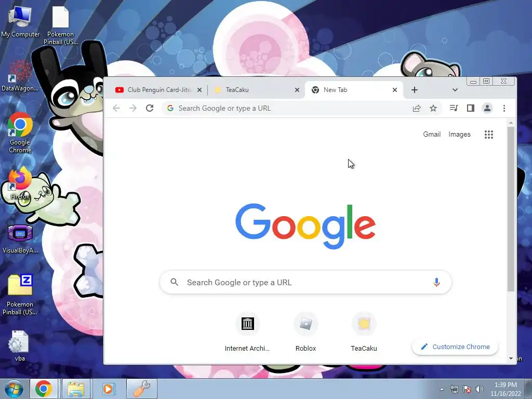Open Windows Explorer from the taskbar

(76, 389)
